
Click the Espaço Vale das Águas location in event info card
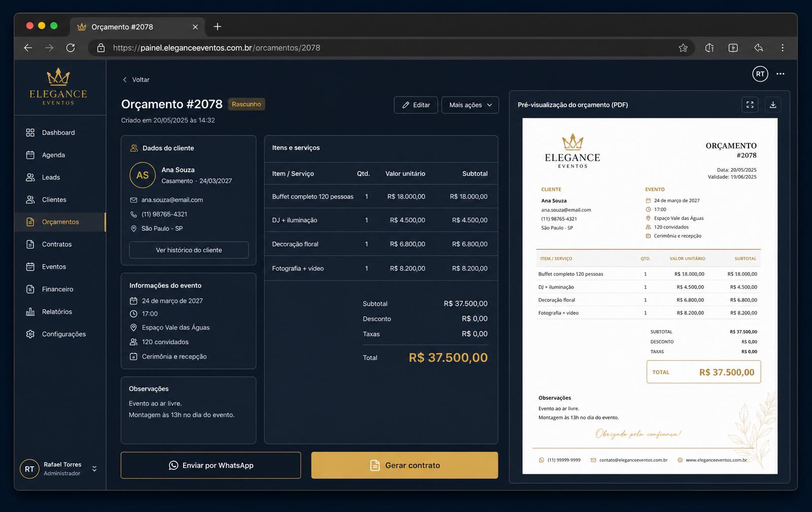(x=176, y=328)
